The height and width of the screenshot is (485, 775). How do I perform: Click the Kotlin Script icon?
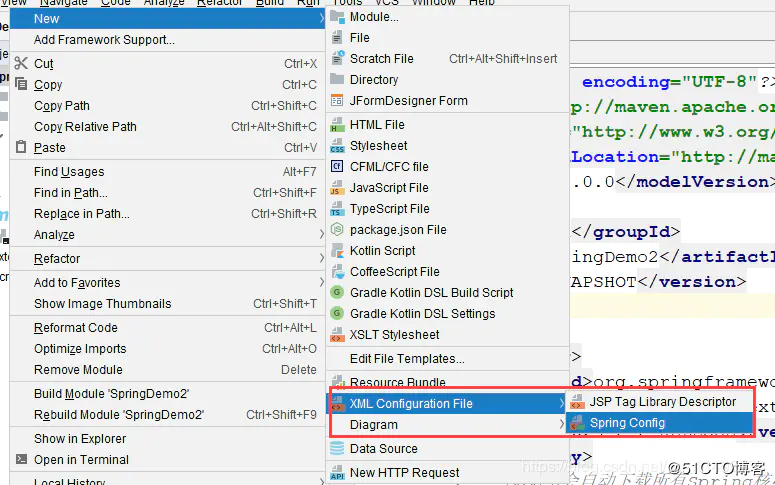point(337,251)
